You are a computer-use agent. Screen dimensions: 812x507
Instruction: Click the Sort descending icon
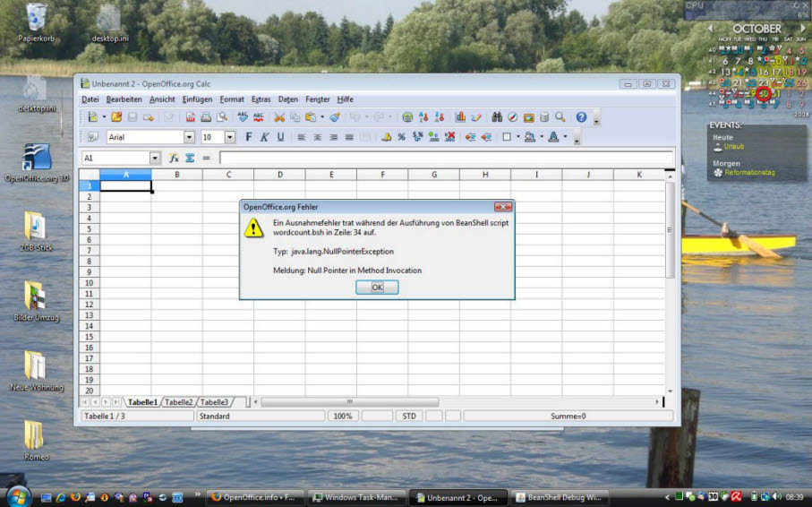440,117
